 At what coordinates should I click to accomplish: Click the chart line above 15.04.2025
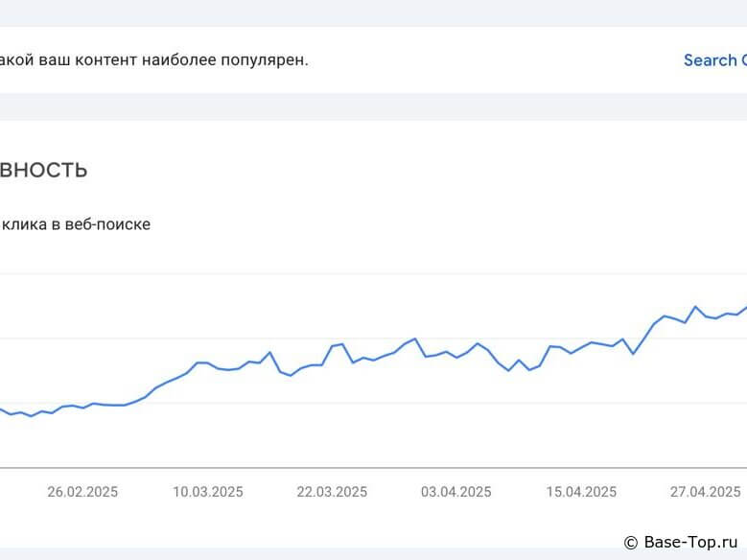tap(581, 347)
